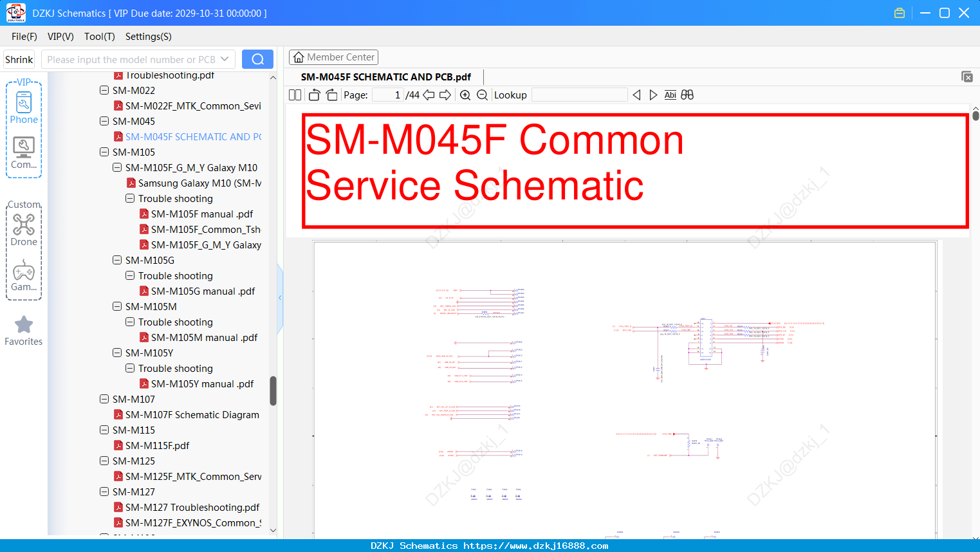
Task: Click the page number field
Action: coord(388,95)
